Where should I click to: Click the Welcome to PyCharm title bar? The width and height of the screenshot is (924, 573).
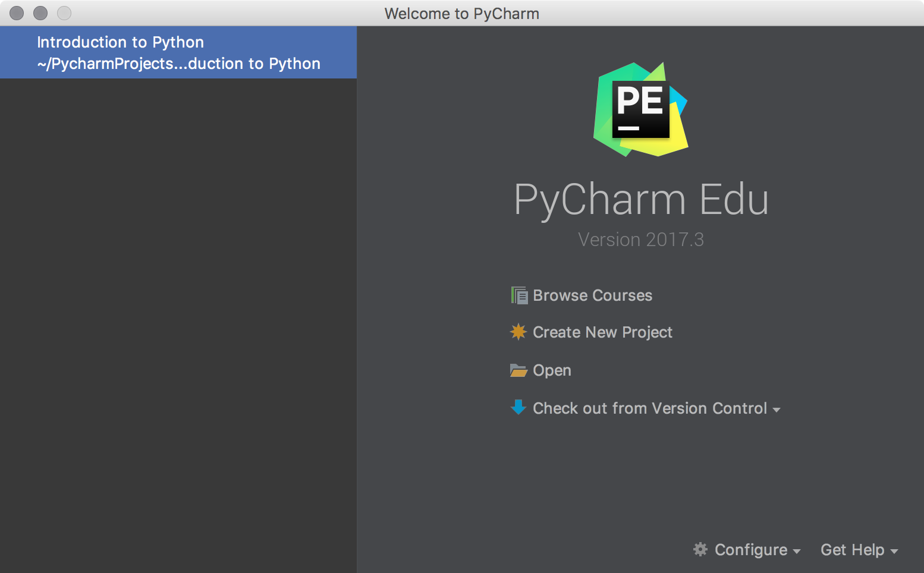462,13
